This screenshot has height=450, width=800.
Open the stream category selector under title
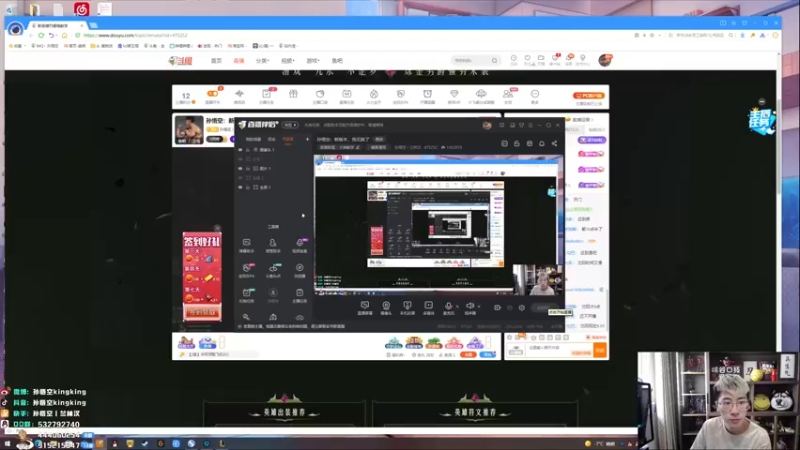point(340,147)
